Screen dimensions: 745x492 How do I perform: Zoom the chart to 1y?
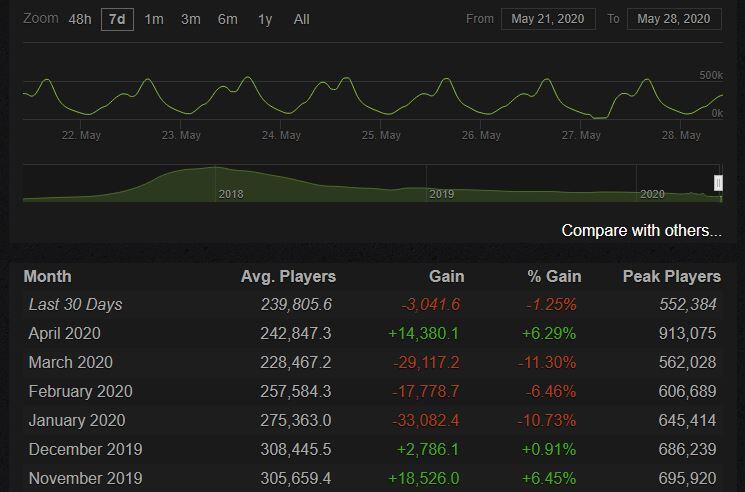(264, 19)
